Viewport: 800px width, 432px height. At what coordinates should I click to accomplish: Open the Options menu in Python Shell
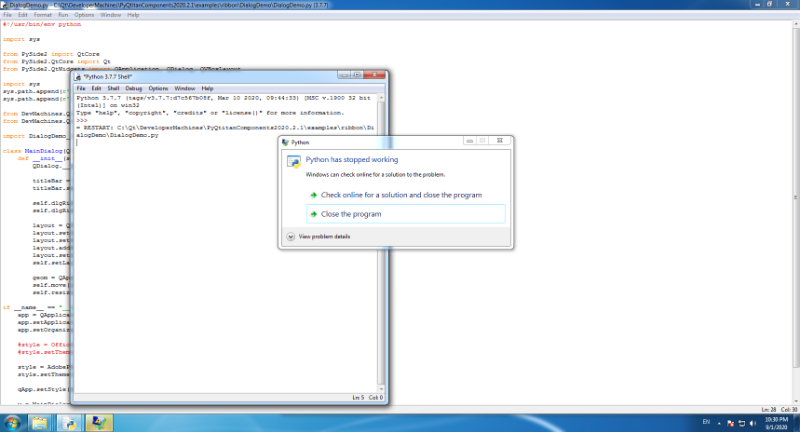pos(158,89)
